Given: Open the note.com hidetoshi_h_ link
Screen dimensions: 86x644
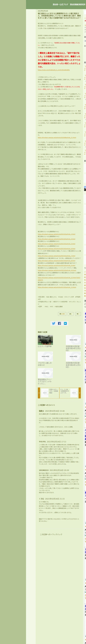Looking at the screenshot, I should tap(54, 70).
